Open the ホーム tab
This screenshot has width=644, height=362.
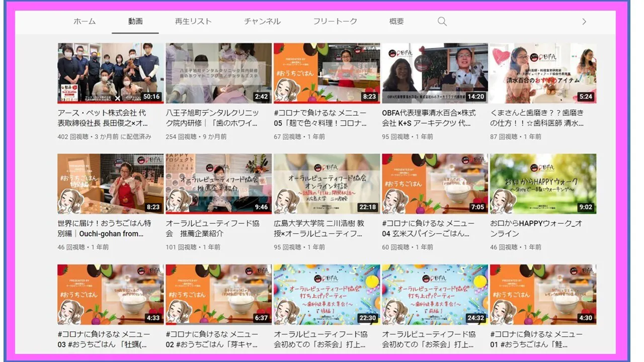(85, 22)
